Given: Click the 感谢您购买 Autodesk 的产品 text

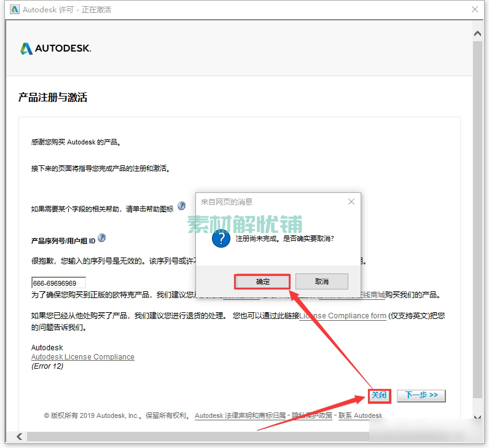Looking at the screenshot, I should pyautogui.click(x=76, y=142).
